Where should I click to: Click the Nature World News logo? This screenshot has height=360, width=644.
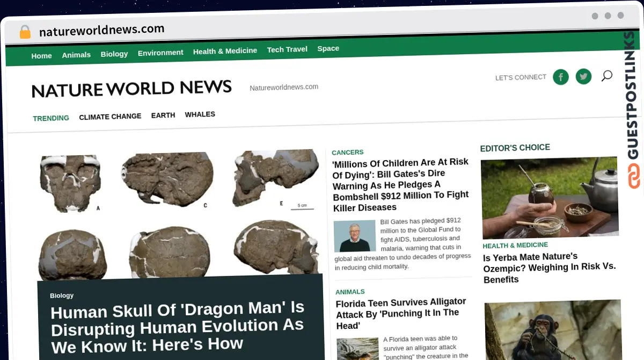click(131, 89)
